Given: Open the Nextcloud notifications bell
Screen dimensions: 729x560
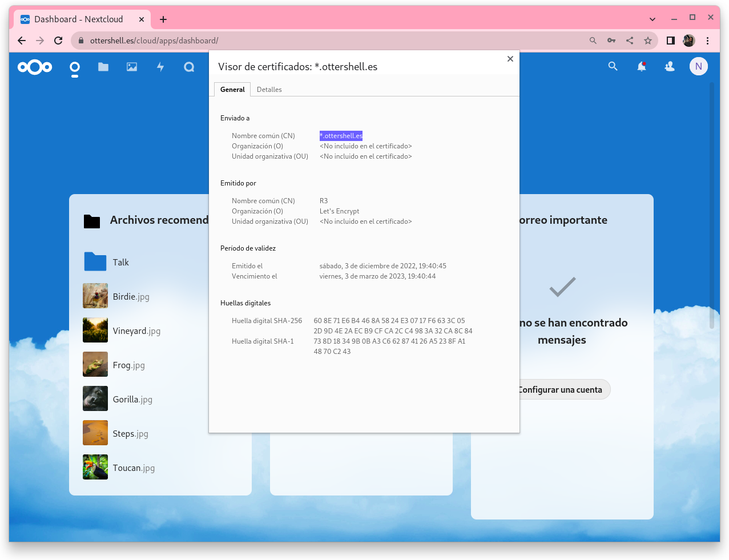Looking at the screenshot, I should [x=642, y=67].
